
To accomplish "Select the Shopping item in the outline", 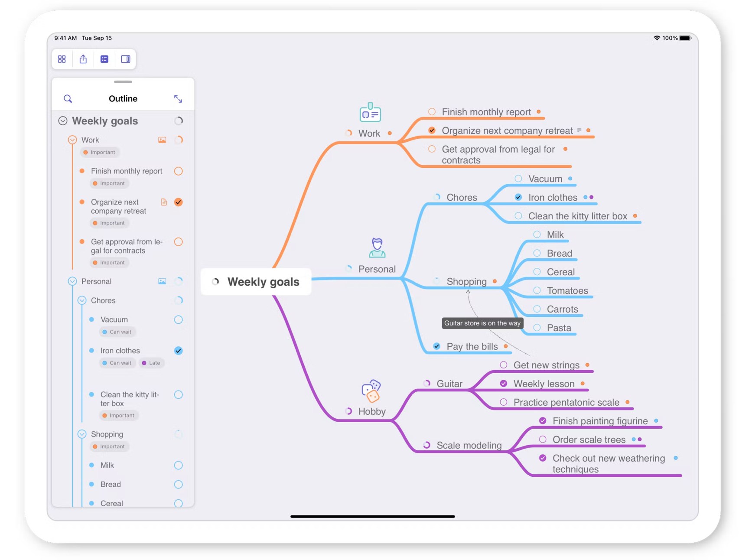I will click(x=107, y=434).
